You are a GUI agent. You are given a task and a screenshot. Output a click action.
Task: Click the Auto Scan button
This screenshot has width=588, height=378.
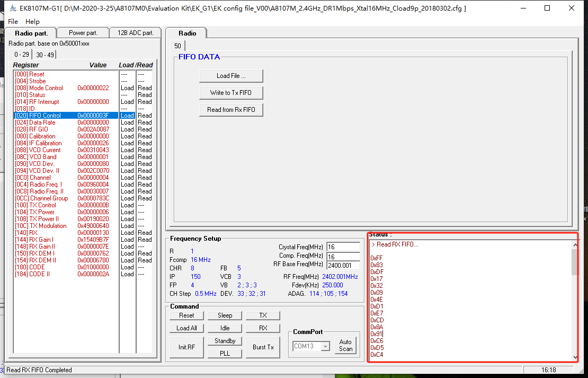click(x=345, y=345)
